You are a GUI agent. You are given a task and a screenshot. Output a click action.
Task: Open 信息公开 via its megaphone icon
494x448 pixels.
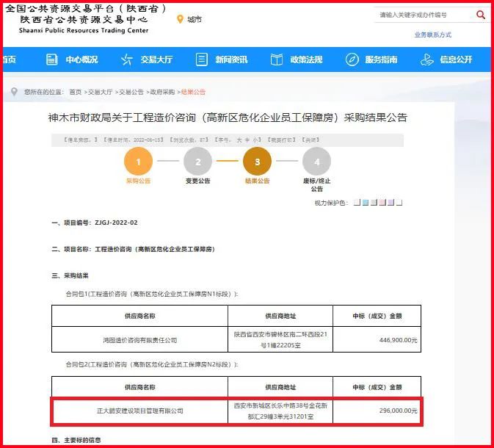pos(426,60)
